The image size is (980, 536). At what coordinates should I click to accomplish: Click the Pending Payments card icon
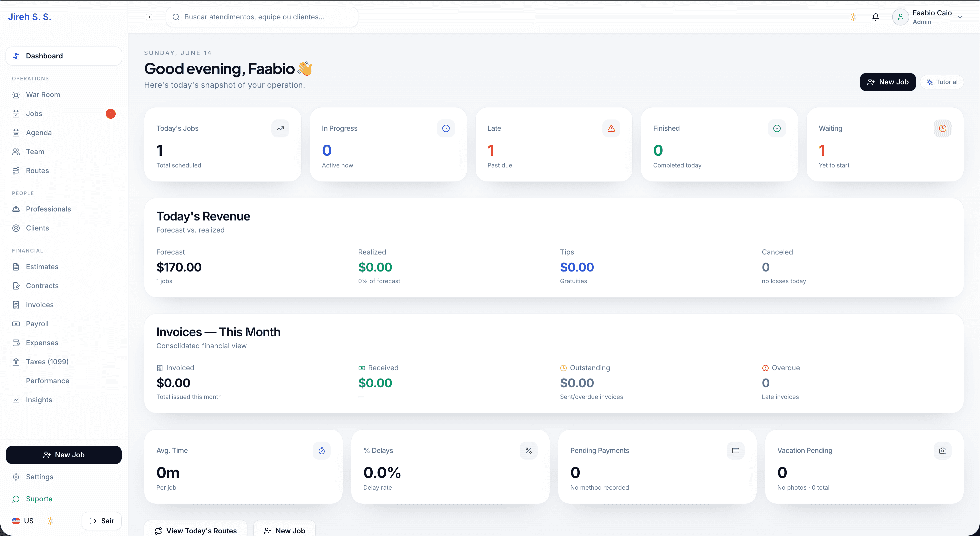(x=735, y=450)
